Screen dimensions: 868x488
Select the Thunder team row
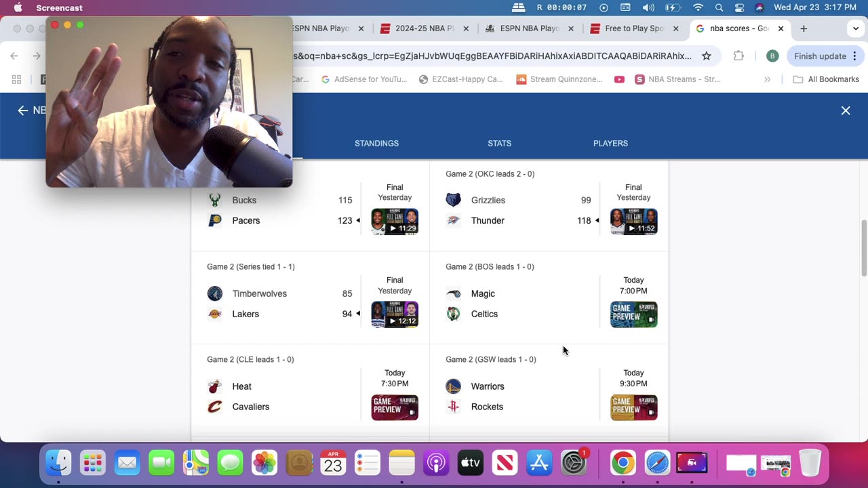click(x=519, y=220)
